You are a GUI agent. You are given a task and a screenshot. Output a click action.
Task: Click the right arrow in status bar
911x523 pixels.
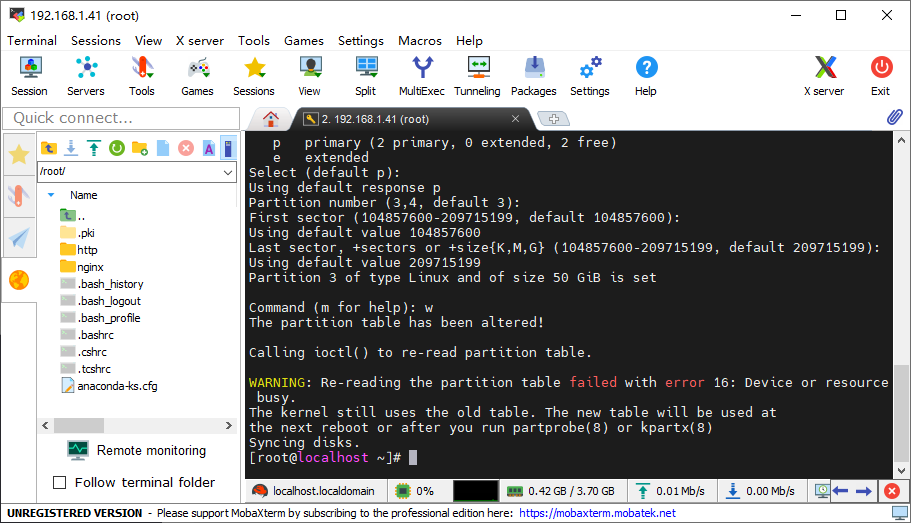coord(864,491)
